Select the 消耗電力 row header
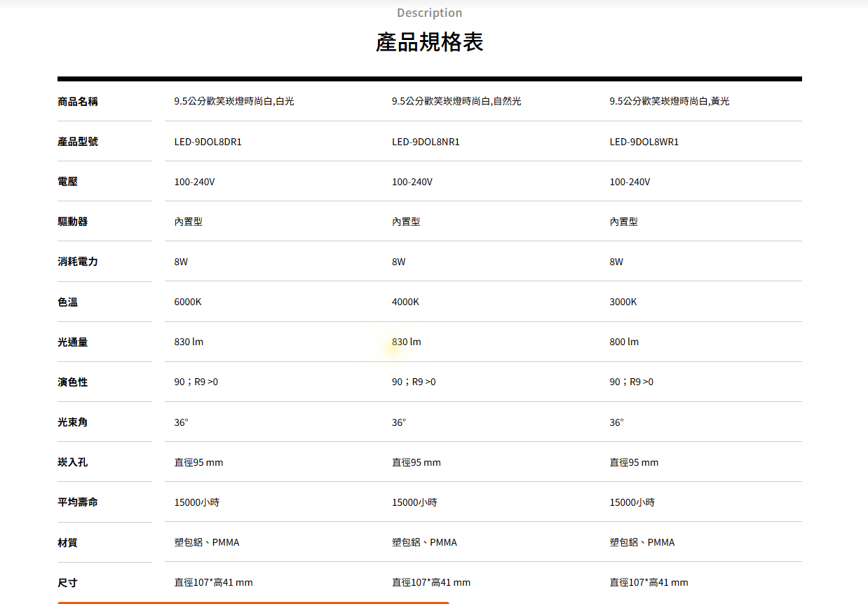This screenshot has width=868, height=604. pos(78,262)
